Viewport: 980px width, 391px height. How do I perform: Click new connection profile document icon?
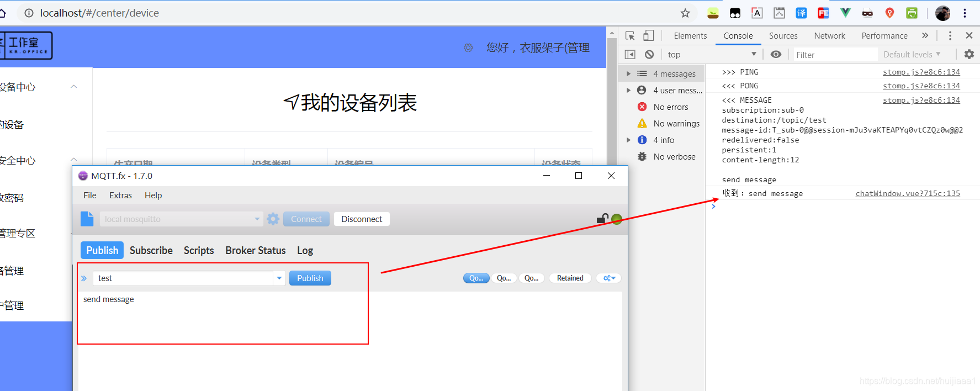click(x=87, y=219)
